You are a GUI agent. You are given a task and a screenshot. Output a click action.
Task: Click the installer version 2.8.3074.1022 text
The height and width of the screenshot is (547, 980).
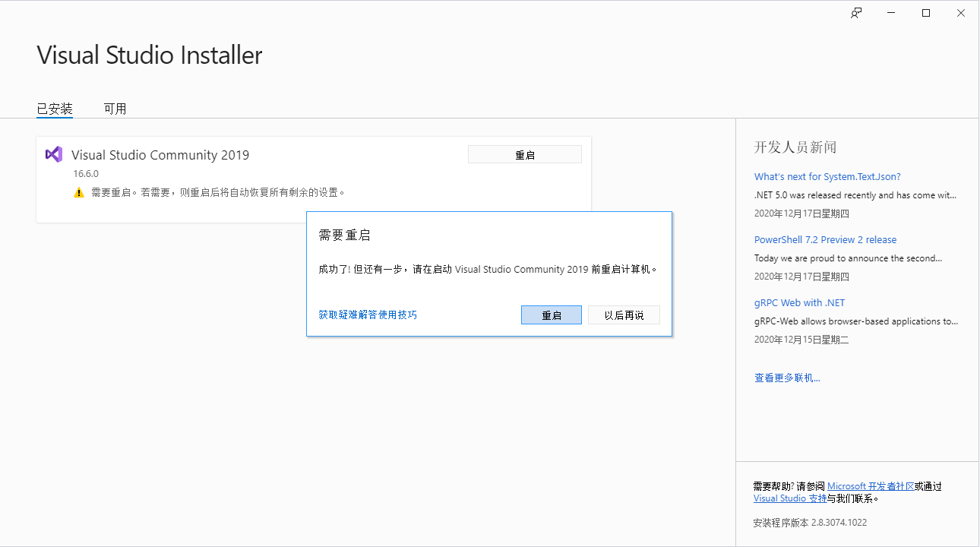click(x=810, y=523)
